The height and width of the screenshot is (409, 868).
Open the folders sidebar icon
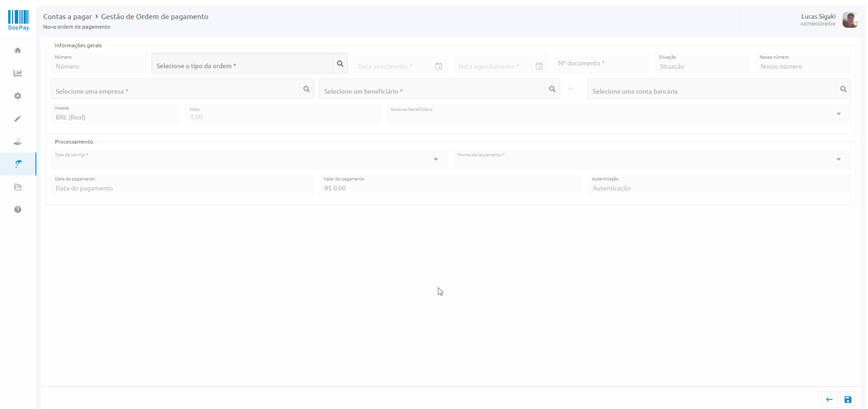tap(18, 187)
